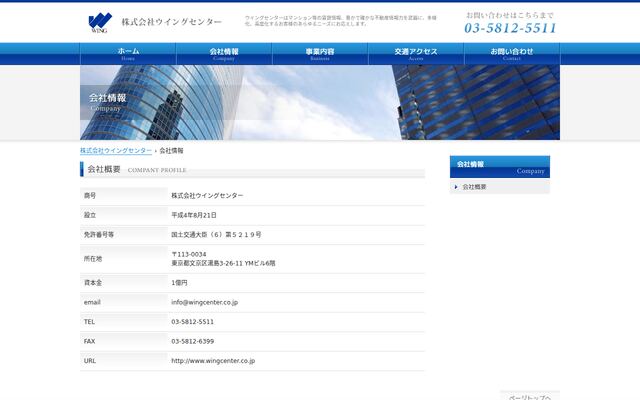This screenshot has width=640, height=400.
Task: Open the ホーム navigation tab
Action: point(128,53)
